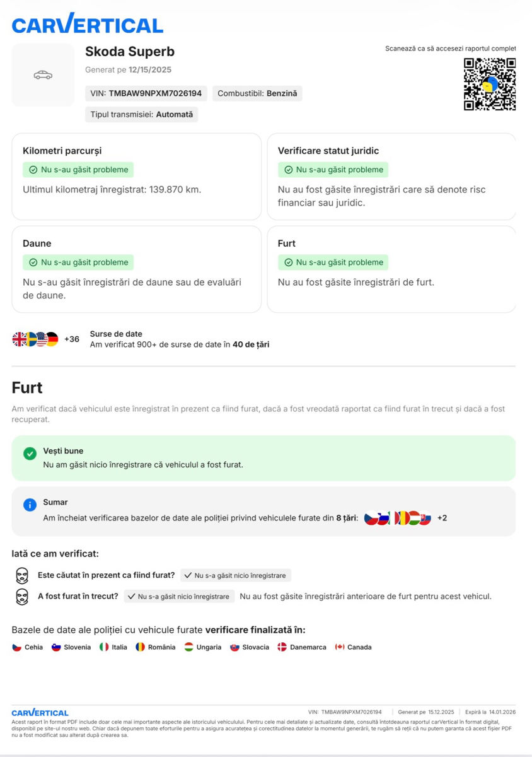Click the car placeholder thumbnail icon
532x757 pixels.
(43, 75)
